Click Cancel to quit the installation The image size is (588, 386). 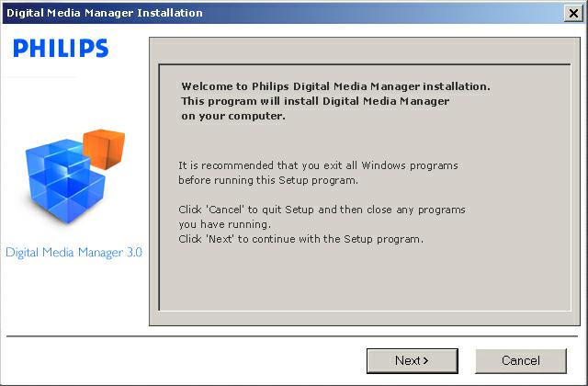click(x=521, y=361)
